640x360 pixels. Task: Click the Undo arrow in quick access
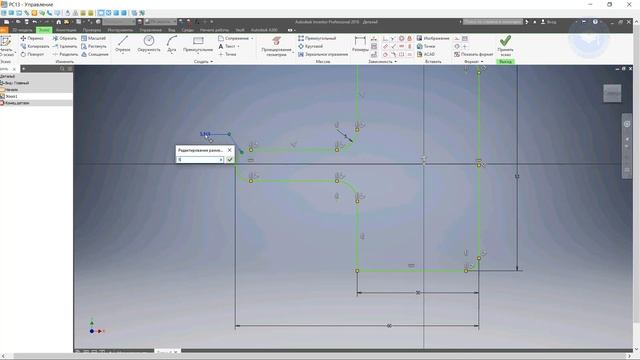[x=35, y=22]
